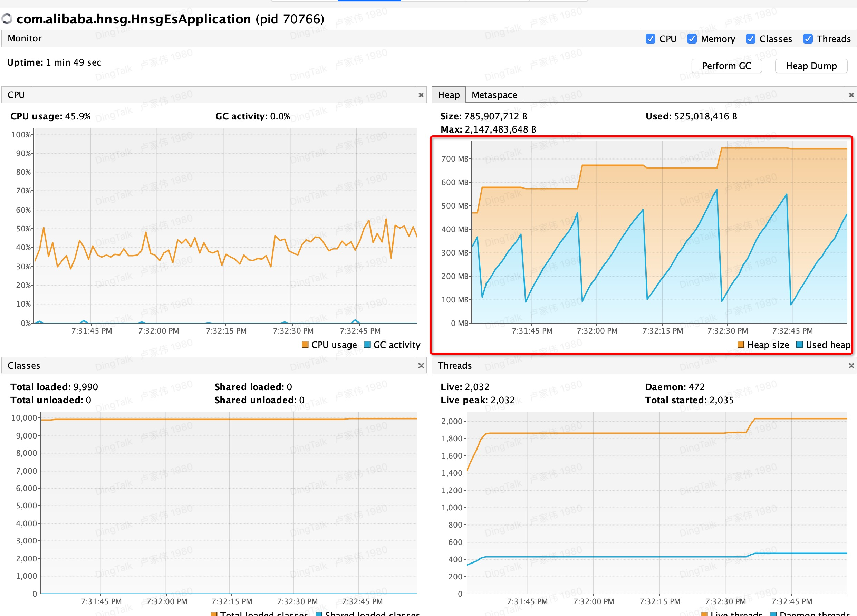This screenshot has width=857, height=616.
Task: Close the Classes graph panel
Action: [x=421, y=365]
